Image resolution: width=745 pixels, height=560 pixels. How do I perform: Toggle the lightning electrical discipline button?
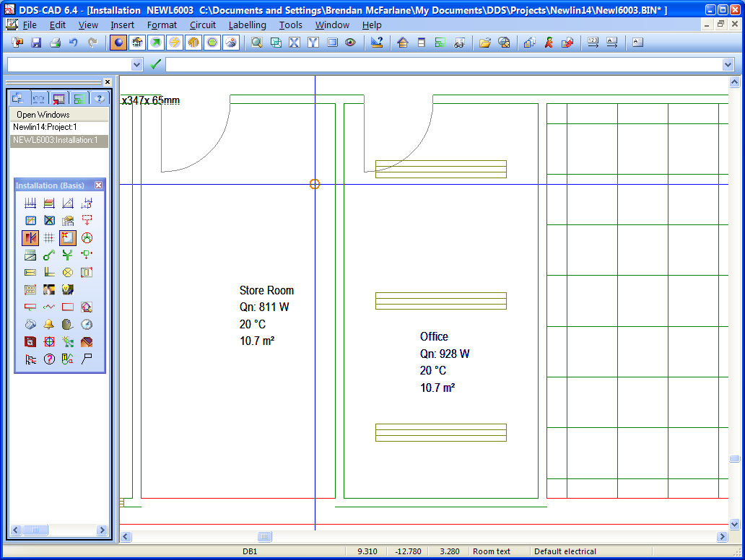(x=175, y=43)
